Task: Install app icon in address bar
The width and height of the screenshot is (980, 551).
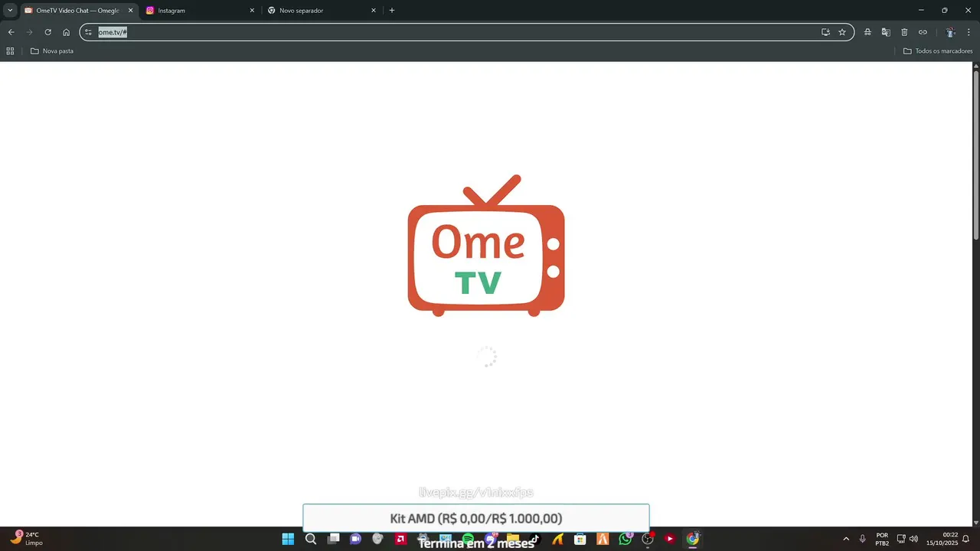Action: [825, 32]
